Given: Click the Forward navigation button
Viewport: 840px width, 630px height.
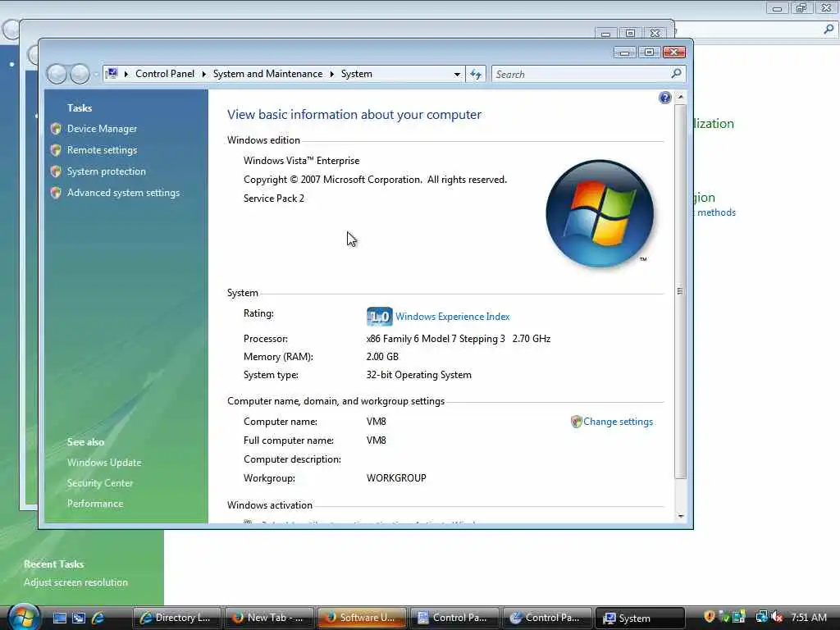Looking at the screenshot, I should [x=80, y=74].
